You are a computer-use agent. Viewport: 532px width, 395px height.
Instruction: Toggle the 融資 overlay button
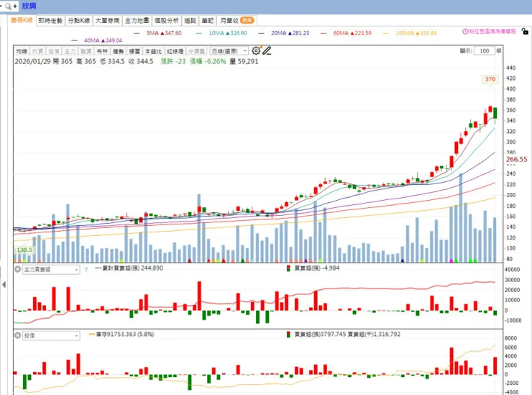tap(86, 51)
